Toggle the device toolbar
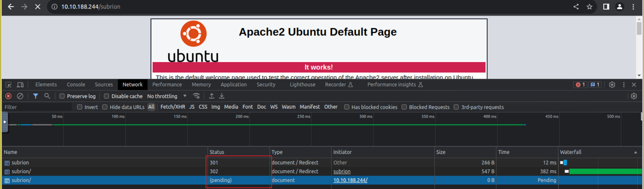This screenshot has height=189, width=644. [x=20, y=85]
